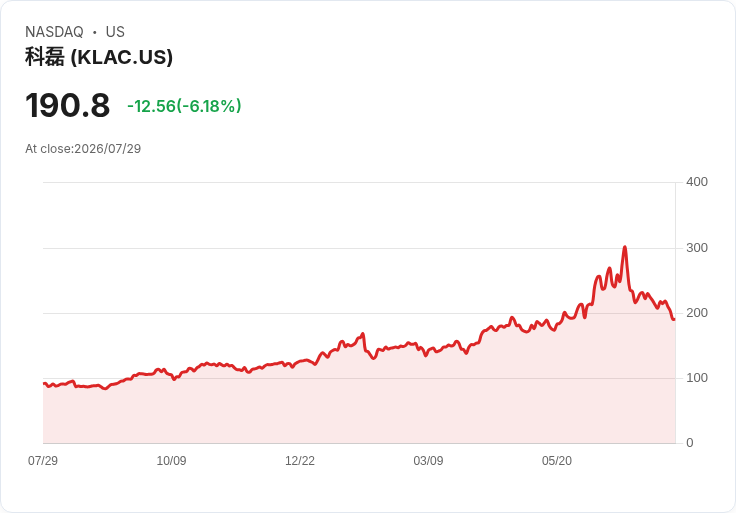The image size is (736, 513).
Task: Click the At close 2026/07/29 text
Action: click(83, 149)
